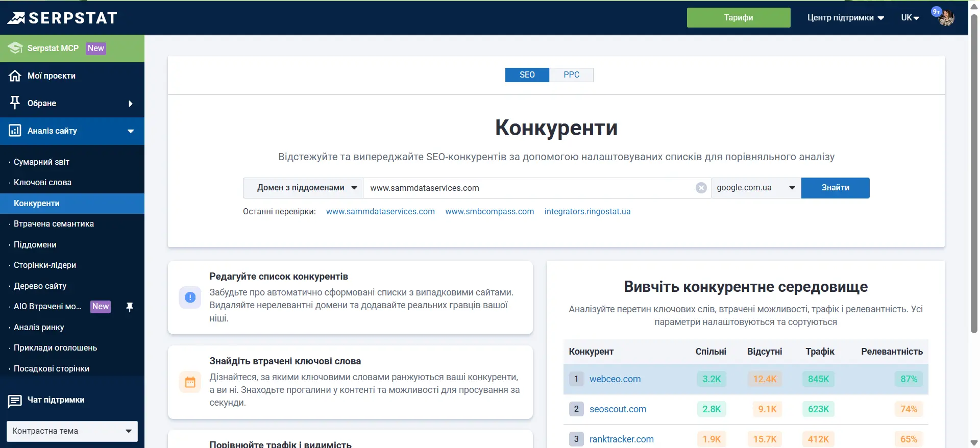Open Чат підтримки
Image resolution: width=980 pixels, height=448 pixels.
point(56,400)
